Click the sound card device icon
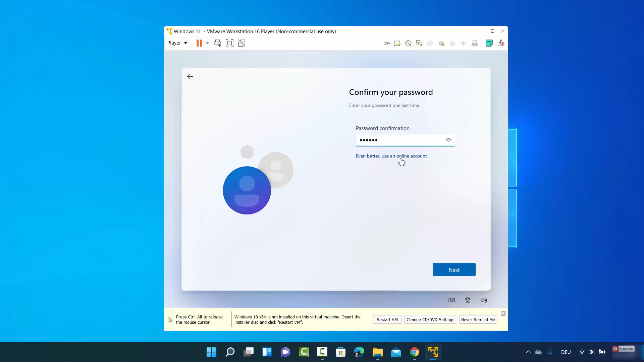 [441, 43]
